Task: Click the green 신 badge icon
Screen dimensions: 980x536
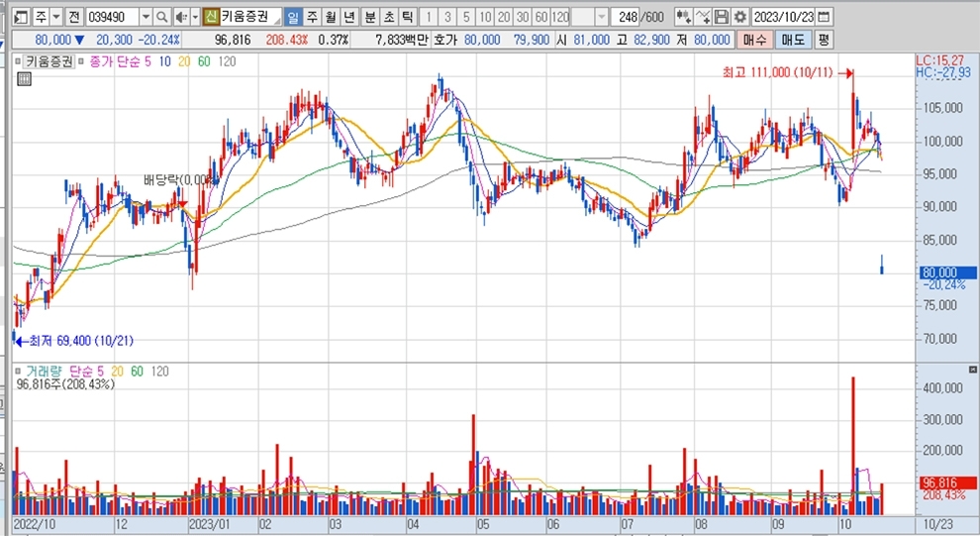Action: (x=211, y=17)
